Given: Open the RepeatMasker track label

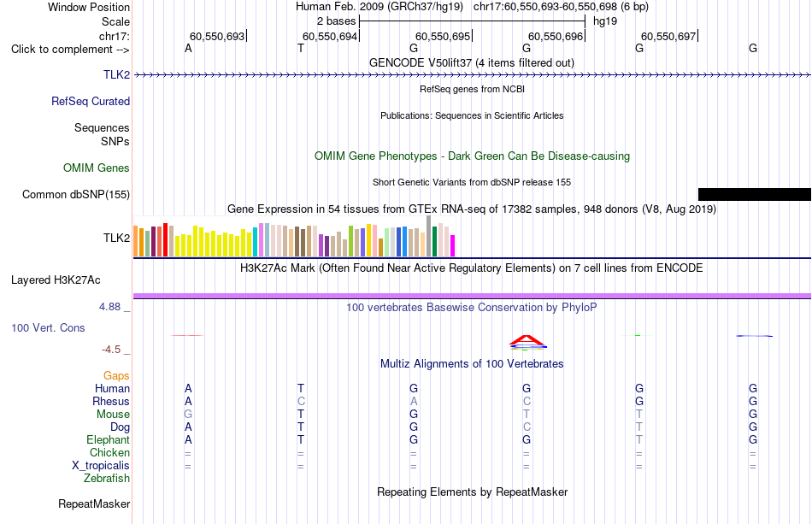Looking at the screenshot, I should click(x=94, y=503).
